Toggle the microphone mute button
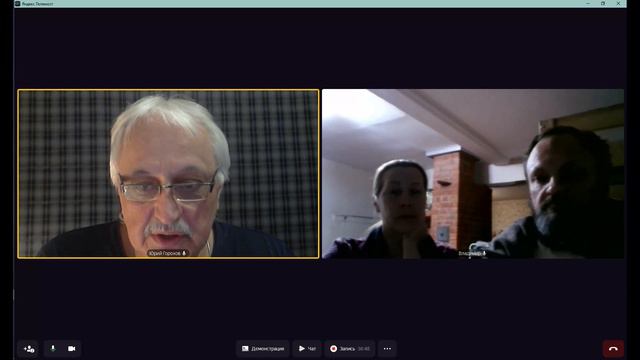The width and height of the screenshot is (640, 360). click(x=53, y=349)
